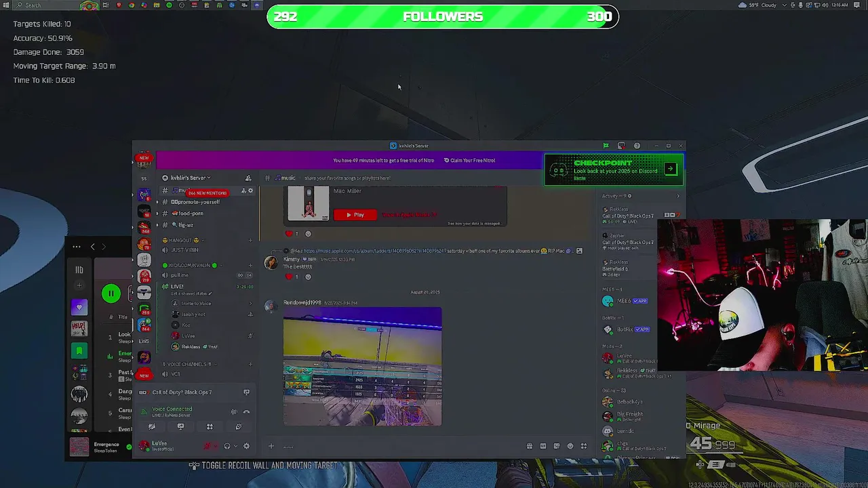
Task: Open soundboard icon in voice panel
Action: point(238,427)
